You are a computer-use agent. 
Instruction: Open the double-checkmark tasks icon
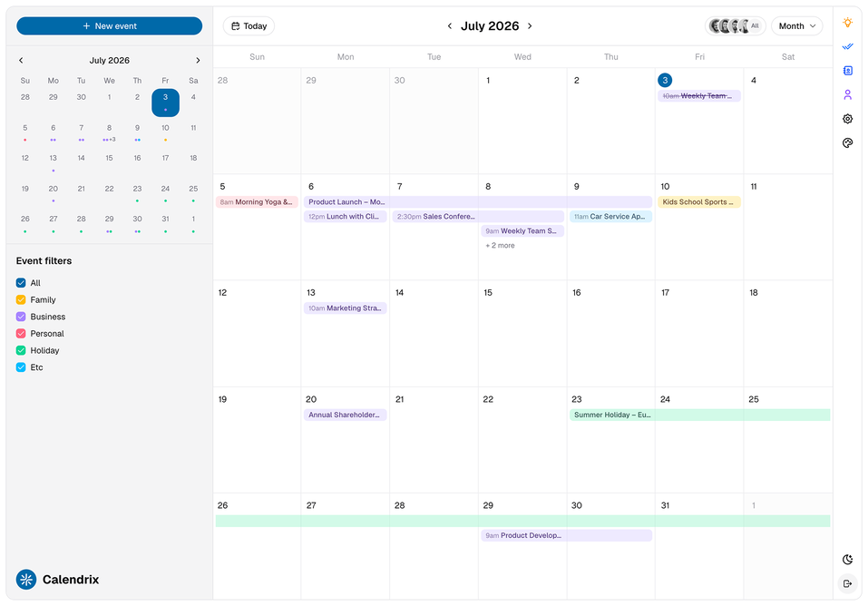tap(847, 46)
